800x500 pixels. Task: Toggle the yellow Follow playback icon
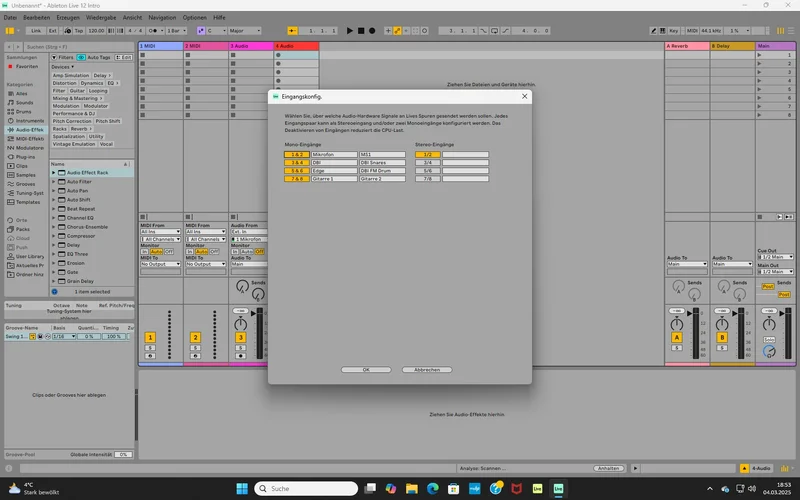(x=292, y=31)
